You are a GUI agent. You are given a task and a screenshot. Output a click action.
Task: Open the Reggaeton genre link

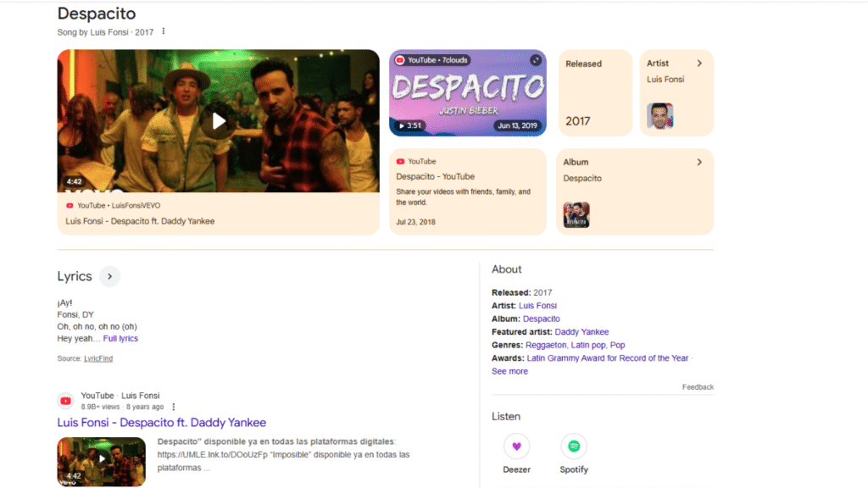[x=546, y=345]
